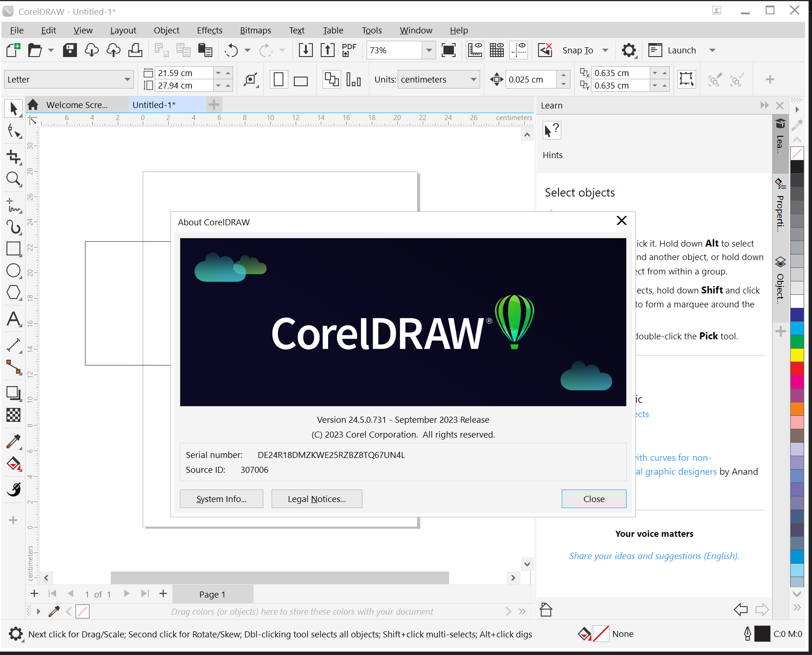
Task: Click the Undo arrow icon
Action: (x=231, y=50)
